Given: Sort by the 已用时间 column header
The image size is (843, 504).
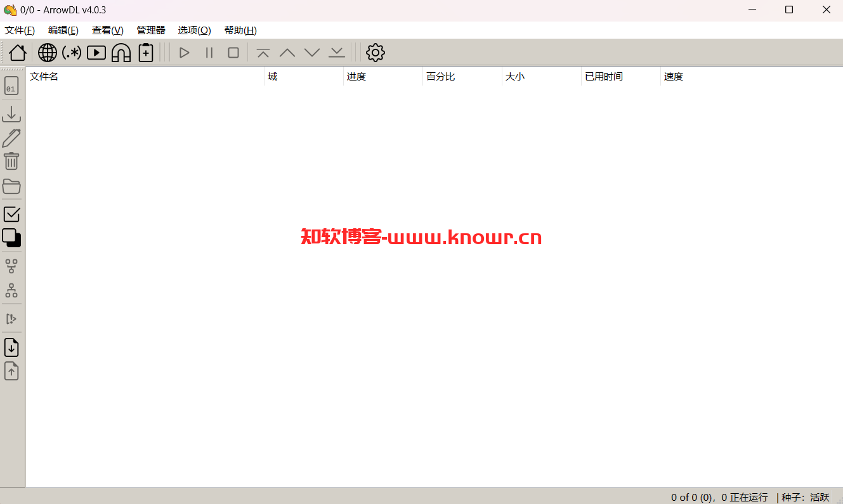Looking at the screenshot, I should 621,77.
